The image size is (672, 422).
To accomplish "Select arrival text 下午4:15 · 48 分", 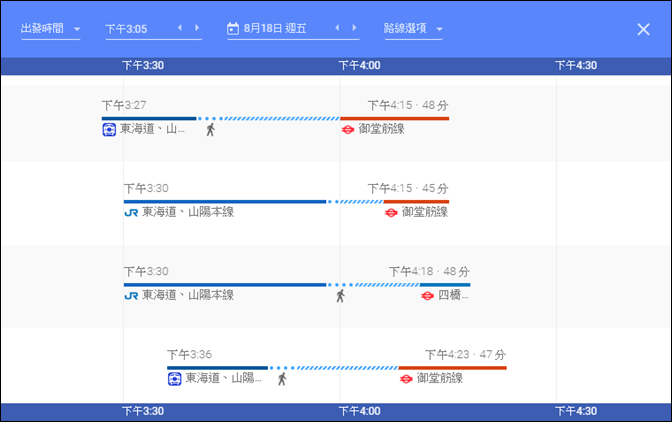I will point(408,105).
